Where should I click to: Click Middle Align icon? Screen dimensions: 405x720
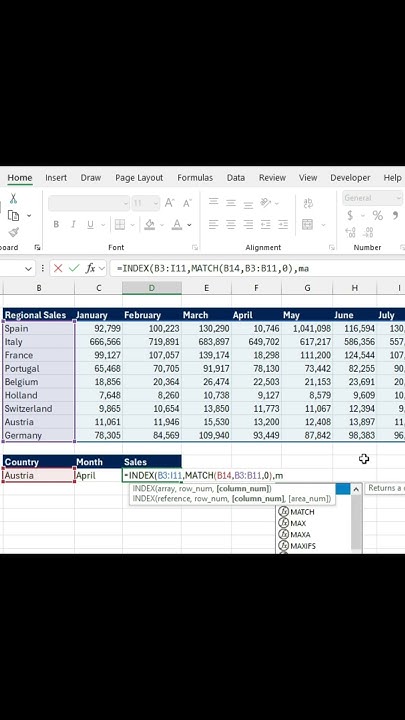point(231,202)
